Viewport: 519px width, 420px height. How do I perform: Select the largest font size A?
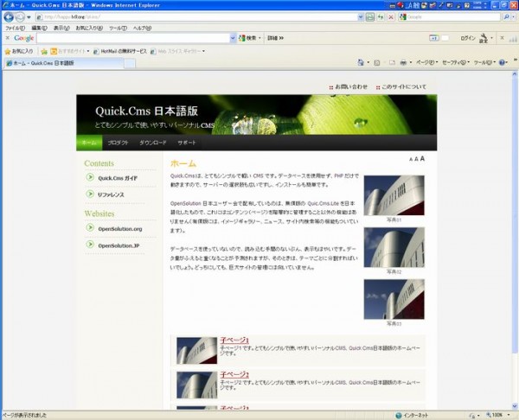click(422, 159)
